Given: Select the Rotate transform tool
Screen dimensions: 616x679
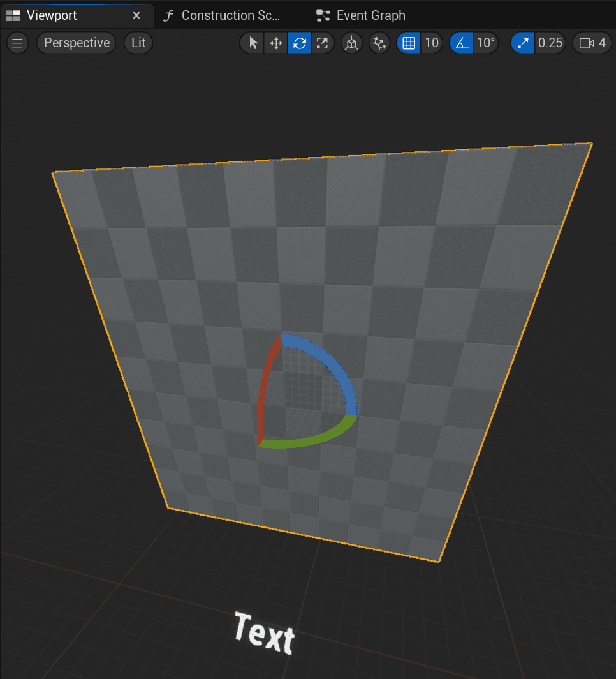Looking at the screenshot, I should (x=299, y=43).
